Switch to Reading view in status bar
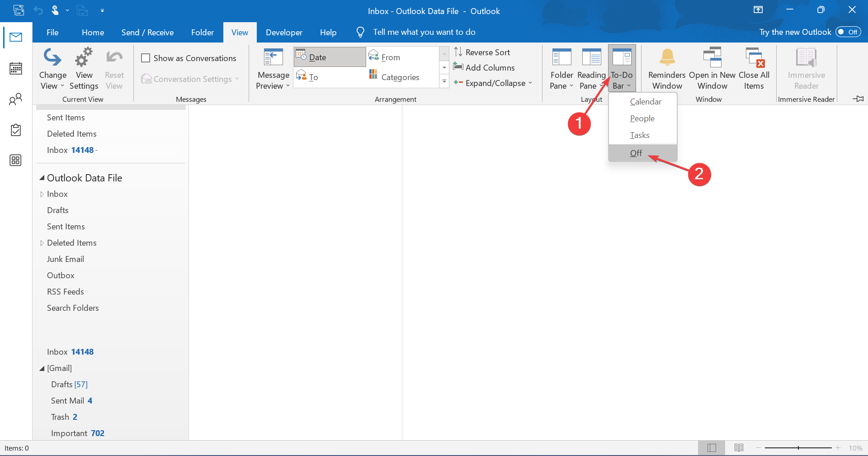Image resolution: width=868 pixels, height=456 pixels. pyautogui.click(x=739, y=448)
